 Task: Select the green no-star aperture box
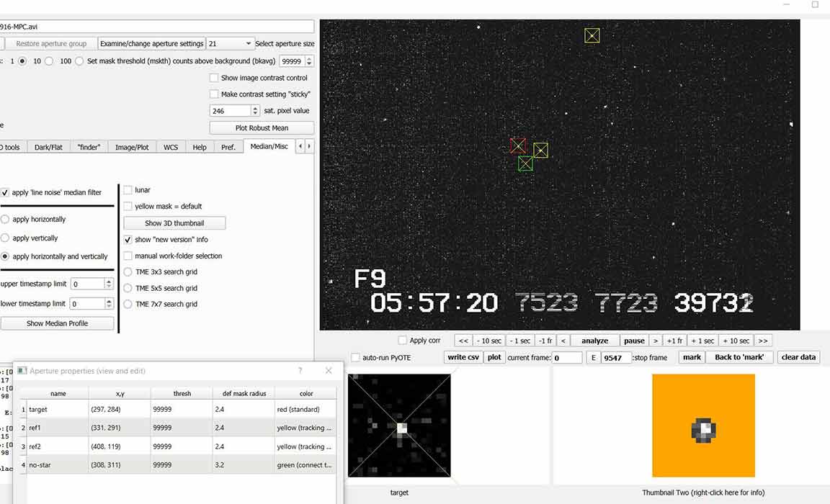(525, 163)
